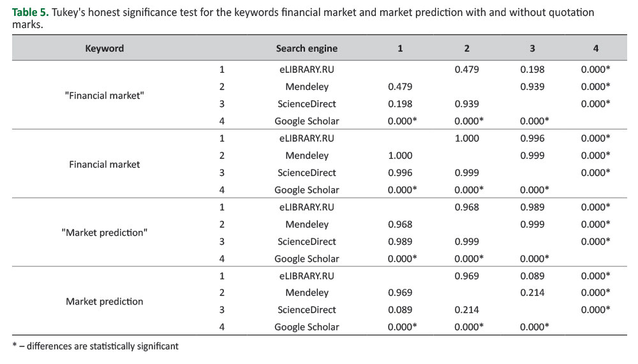Click 0.214 in the Mendeley row
638x364 pixels.
(532, 293)
